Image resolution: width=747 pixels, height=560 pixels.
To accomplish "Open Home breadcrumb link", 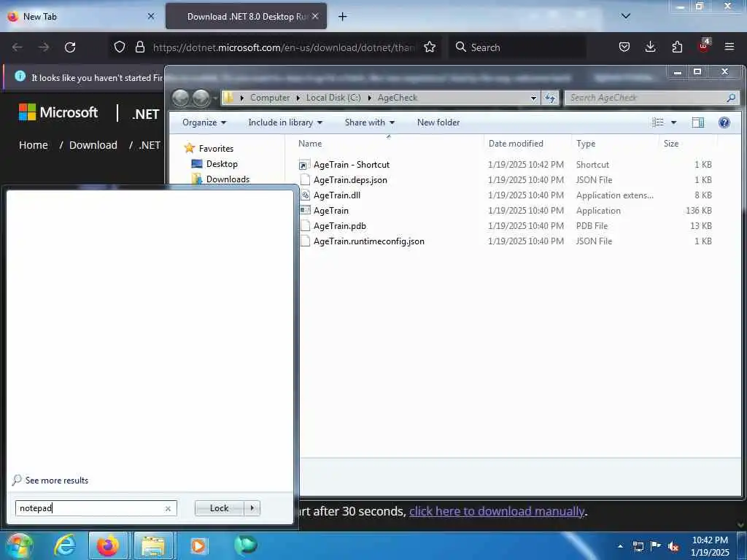I will 34,145.
